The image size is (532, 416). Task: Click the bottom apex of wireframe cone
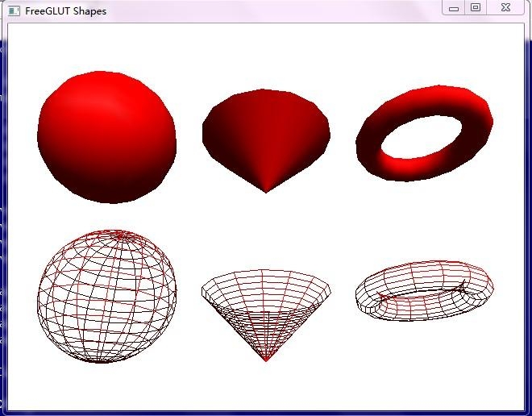pyautogui.click(x=266, y=360)
